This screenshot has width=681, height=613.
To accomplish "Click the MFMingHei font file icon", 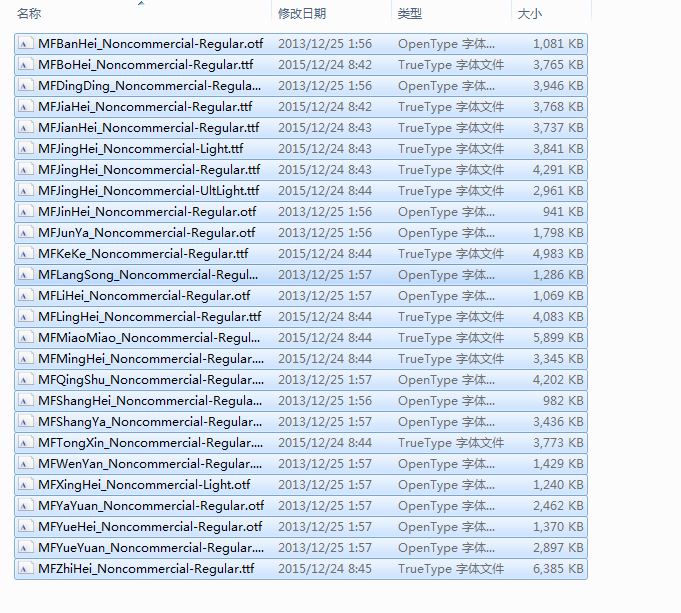I will (x=26, y=359).
